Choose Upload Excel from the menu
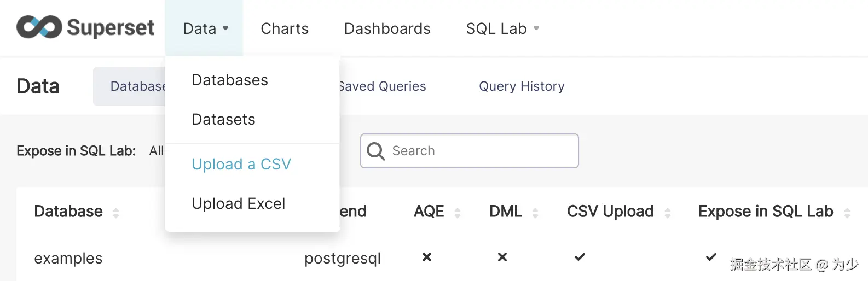Screen dimensions: 868x281 [x=239, y=203]
